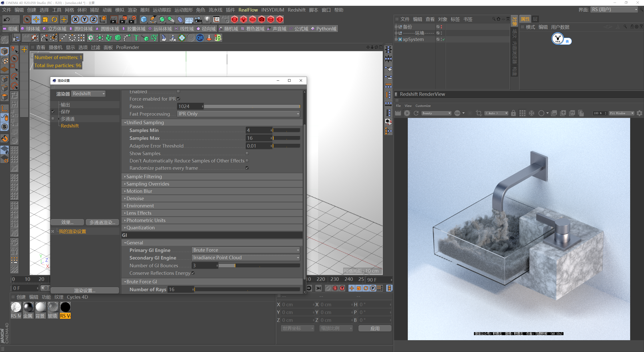
Task: Start IPR play in Redshift RenderView
Action: click(x=407, y=113)
